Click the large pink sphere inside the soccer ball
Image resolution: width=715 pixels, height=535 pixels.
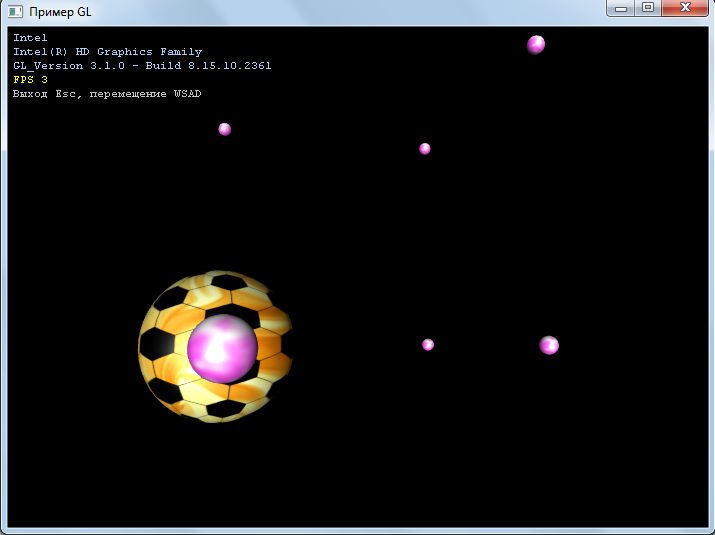[x=222, y=348]
